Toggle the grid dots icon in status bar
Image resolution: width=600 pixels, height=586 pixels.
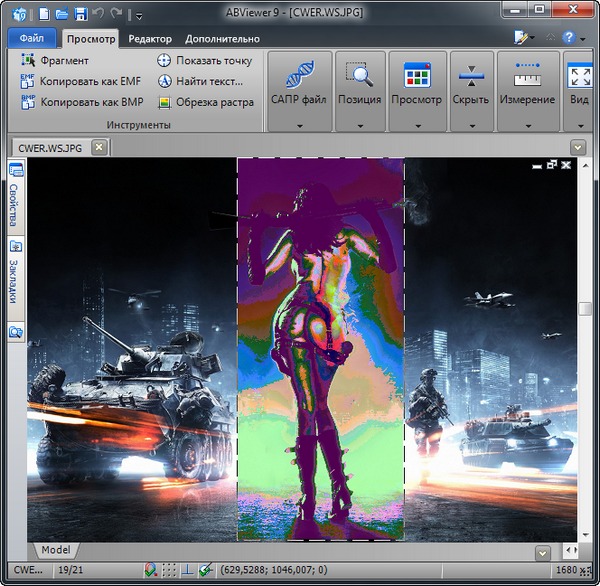pos(169,570)
